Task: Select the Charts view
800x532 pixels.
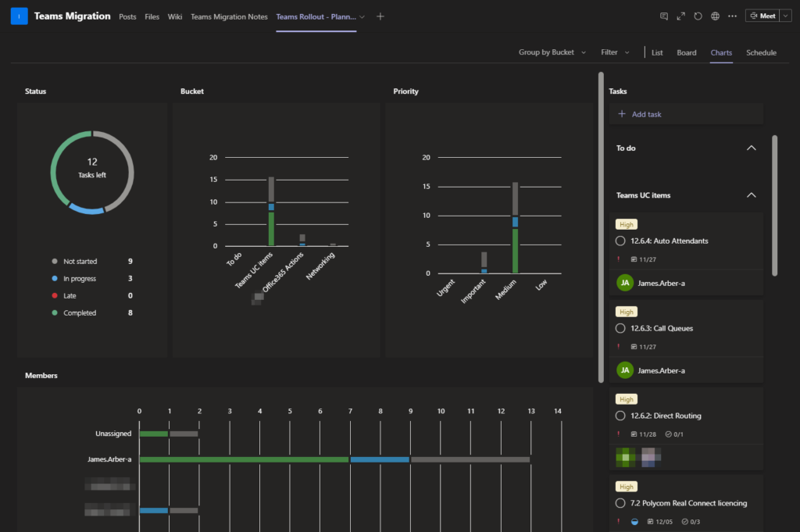Action: pos(721,52)
